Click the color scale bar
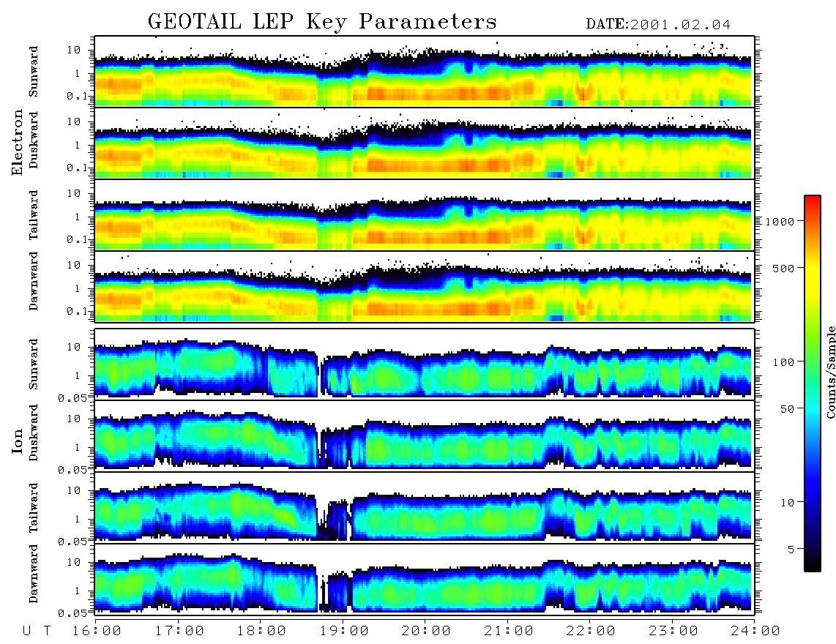The width and height of the screenshot is (836, 644). [812, 383]
